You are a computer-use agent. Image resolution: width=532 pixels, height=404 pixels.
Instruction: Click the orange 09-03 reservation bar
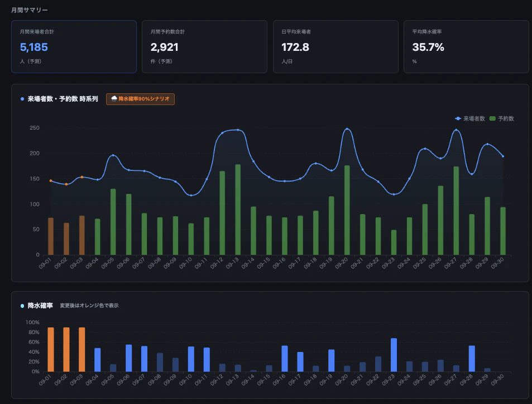coord(82,235)
